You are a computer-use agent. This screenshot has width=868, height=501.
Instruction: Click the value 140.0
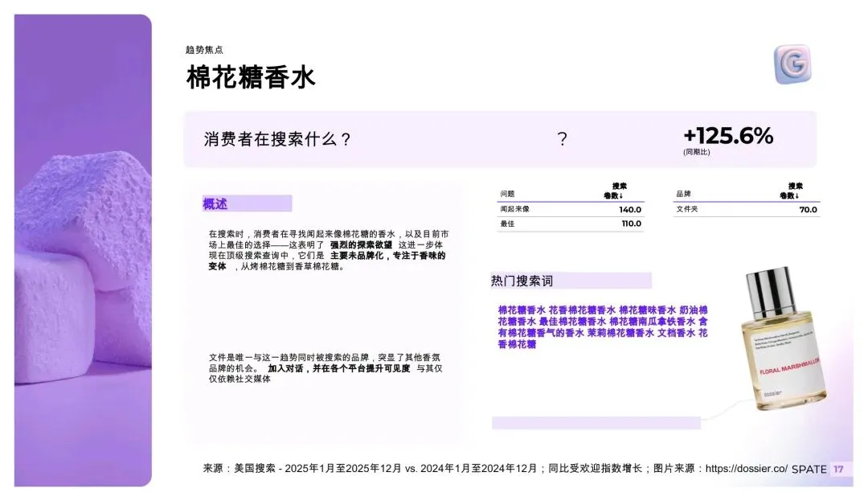pos(630,210)
